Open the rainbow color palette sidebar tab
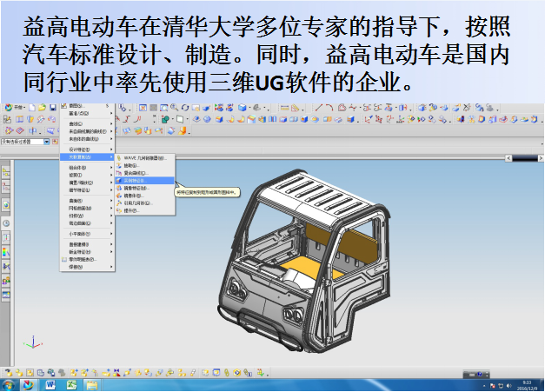This screenshot has height=392, width=545. coord(6,252)
